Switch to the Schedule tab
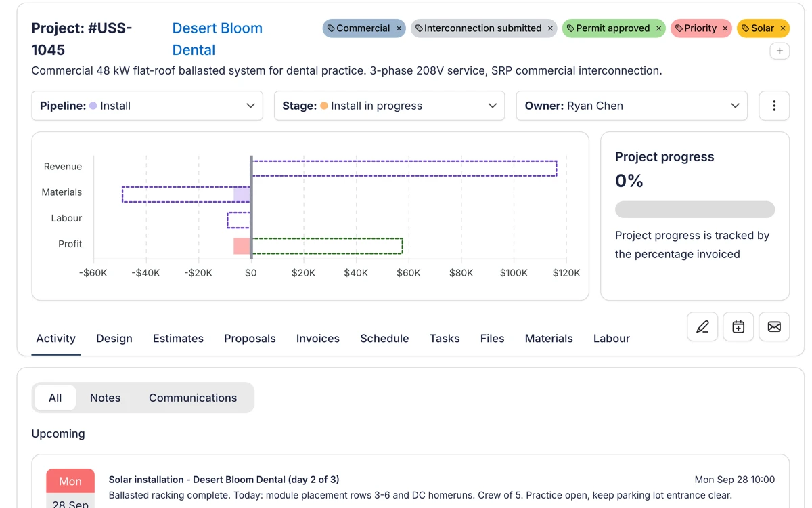This screenshot has height=508, width=812. [384, 339]
